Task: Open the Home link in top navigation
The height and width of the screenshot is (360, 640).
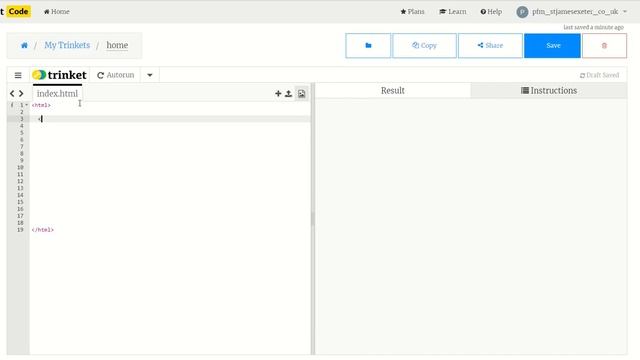Action: [57, 11]
